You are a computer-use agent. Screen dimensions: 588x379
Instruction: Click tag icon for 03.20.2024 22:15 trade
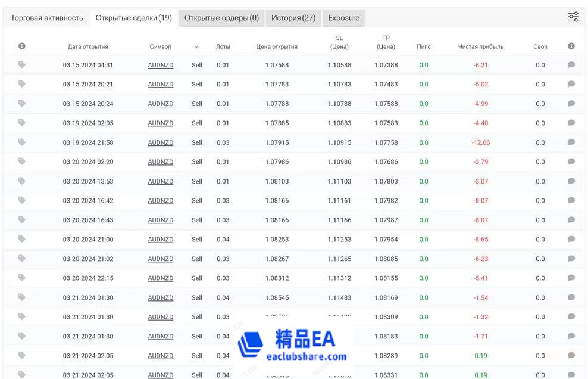(x=22, y=278)
